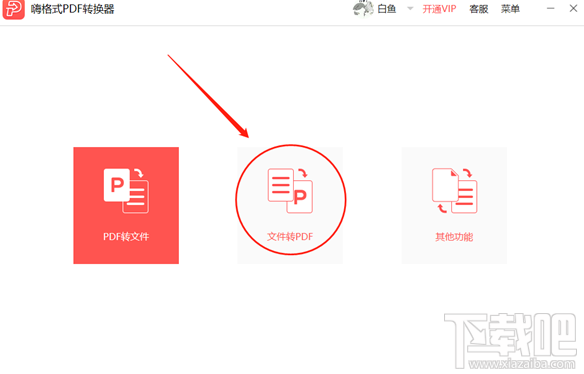Open the 其他功能 tile
Viewport: 584px width, 374px height.
click(x=454, y=205)
